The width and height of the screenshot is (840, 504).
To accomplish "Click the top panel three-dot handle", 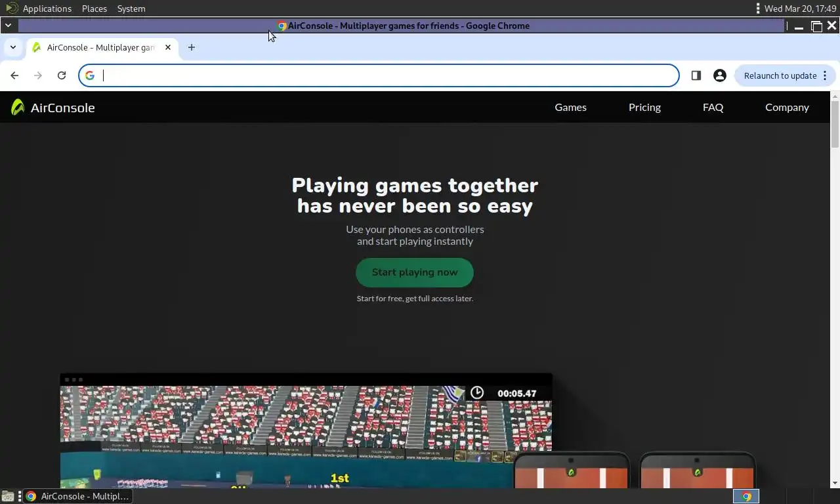I will click(x=758, y=9).
